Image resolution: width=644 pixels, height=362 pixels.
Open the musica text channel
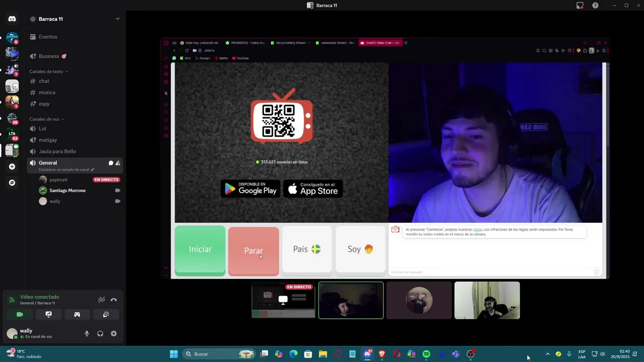(x=74, y=93)
